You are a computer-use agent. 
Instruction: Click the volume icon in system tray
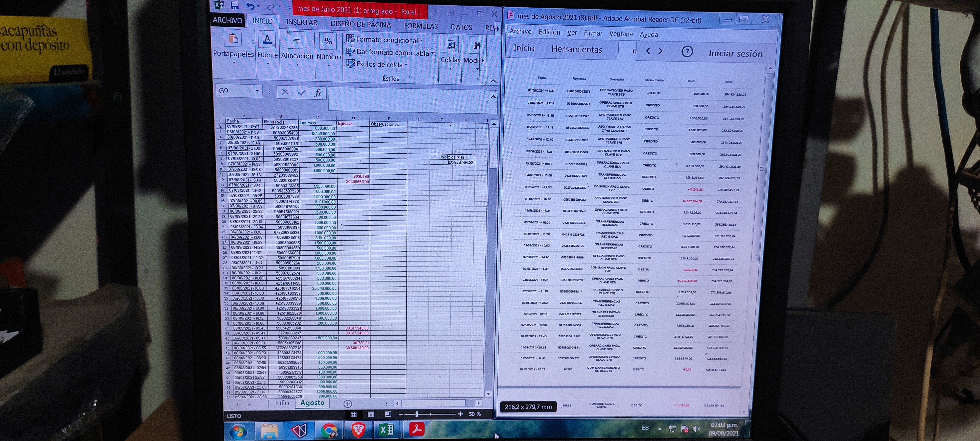696,429
